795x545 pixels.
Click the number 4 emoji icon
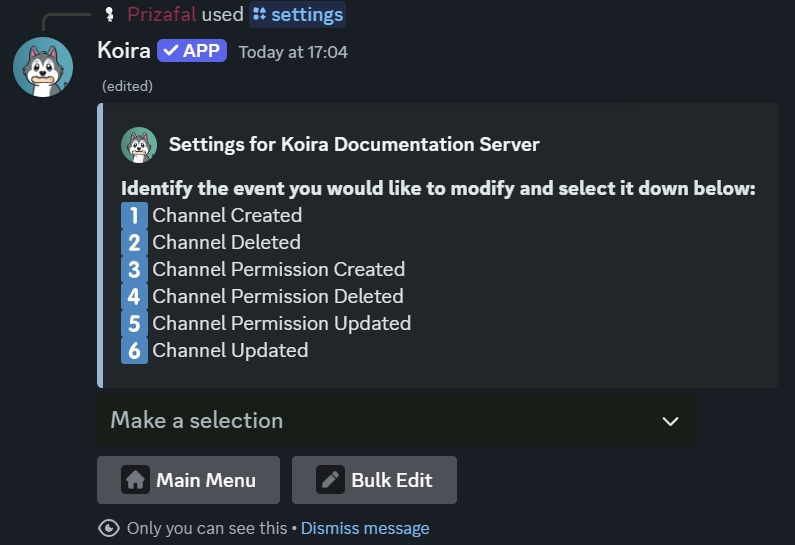point(134,297)
